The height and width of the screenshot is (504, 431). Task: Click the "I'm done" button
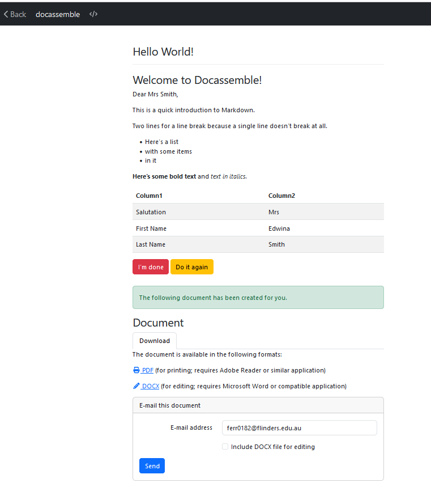coord(150,266)
